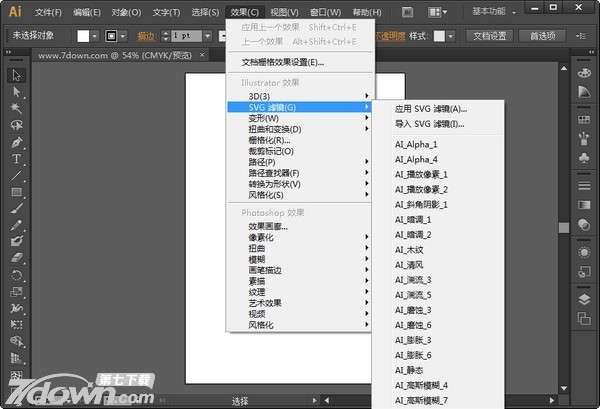
Task: Select the Pen tool
Action: click(16, 143)
